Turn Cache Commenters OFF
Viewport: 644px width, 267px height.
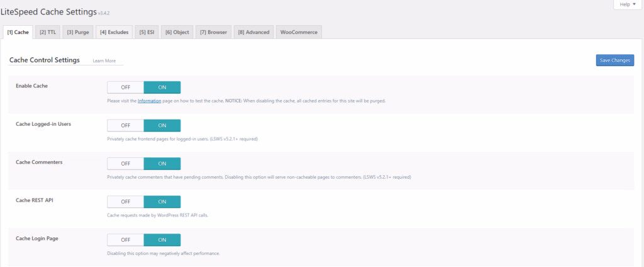[x=125, y=163]
